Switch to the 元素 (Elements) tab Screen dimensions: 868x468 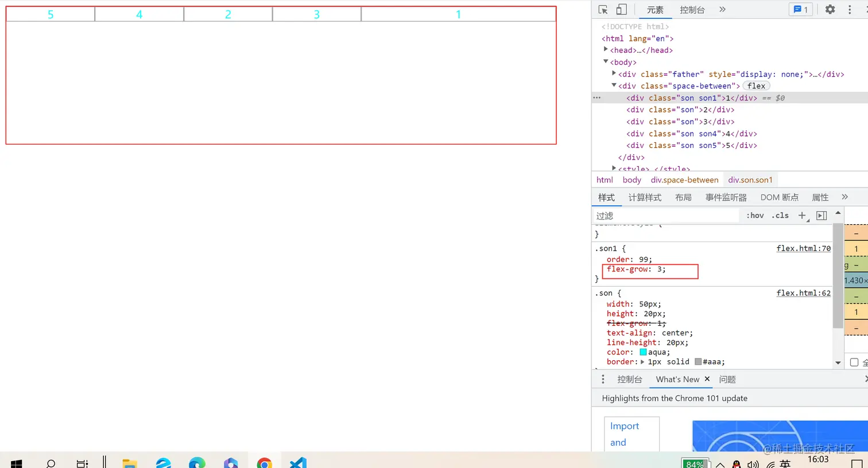[x=655, y=10]
